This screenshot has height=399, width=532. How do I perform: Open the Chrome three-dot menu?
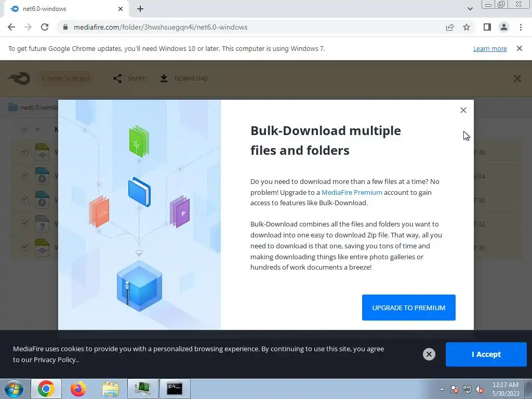pyautogui.click(x=521, y=27)
